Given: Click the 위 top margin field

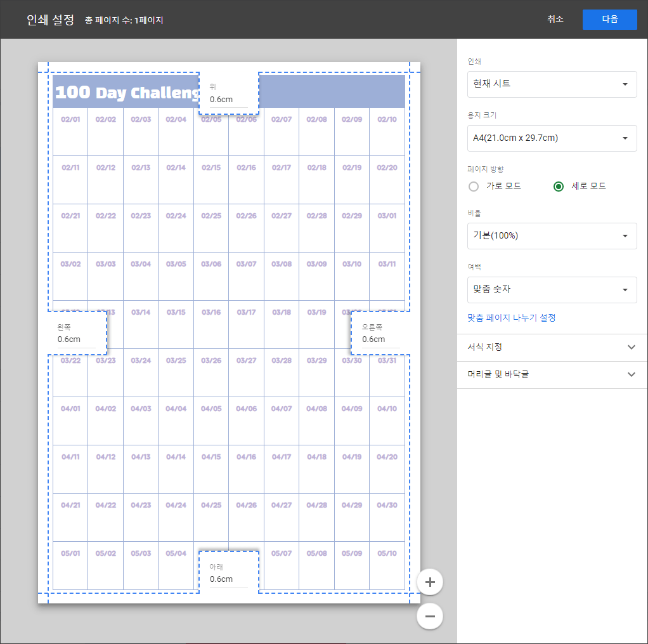Looking at the screenshot, I should 228,99.
